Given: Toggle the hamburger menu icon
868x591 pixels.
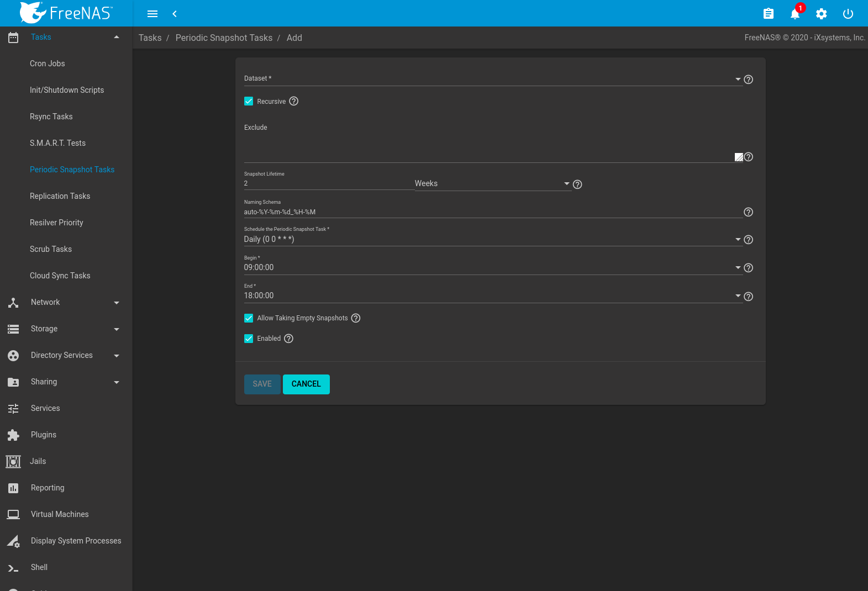Looking at the screenshot, I should 152,14.
